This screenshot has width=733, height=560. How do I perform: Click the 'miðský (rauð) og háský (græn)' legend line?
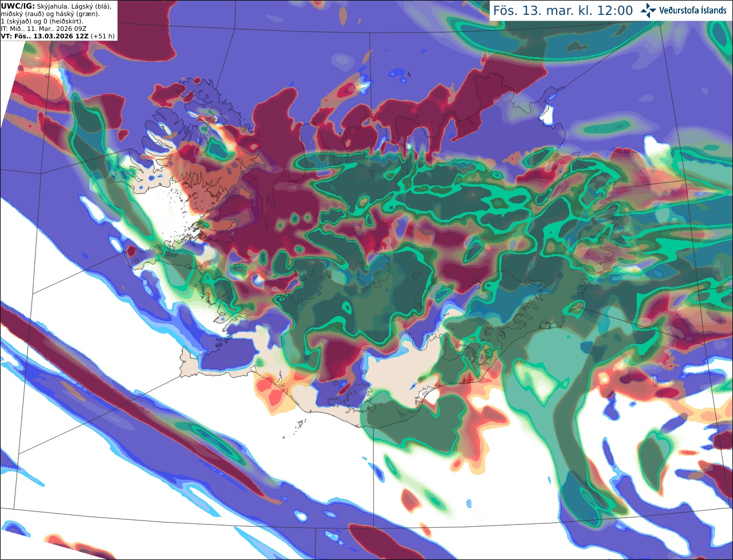point(50,14)
